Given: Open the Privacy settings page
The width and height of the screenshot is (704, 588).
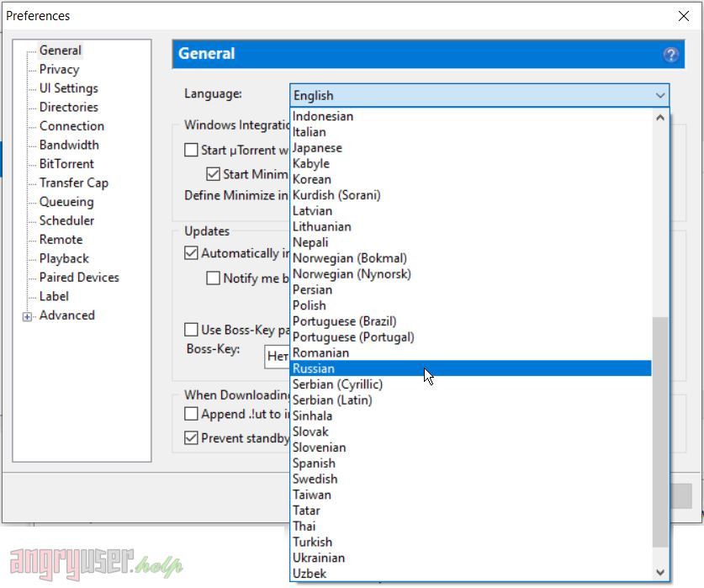Looking at the screenshot, I should (59, 70).
